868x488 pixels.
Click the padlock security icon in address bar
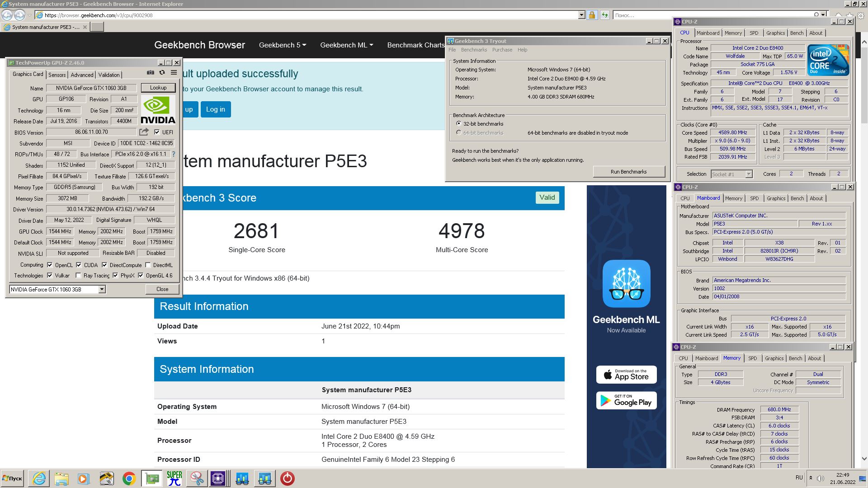coord(592,15)
